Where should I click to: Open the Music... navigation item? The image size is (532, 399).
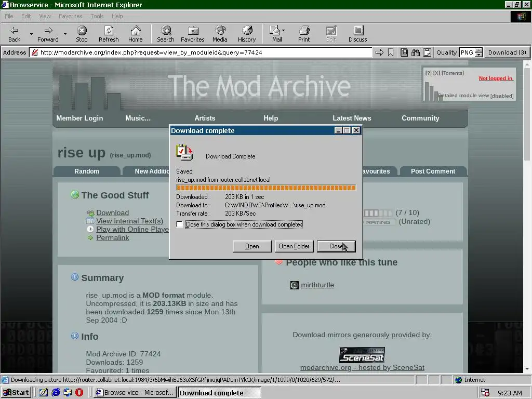(x=138, y=118)
